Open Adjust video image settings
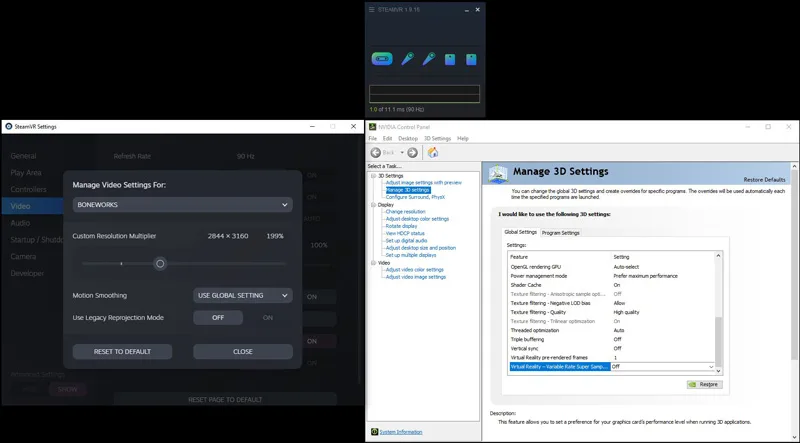The height and width of the screenshot is (443, 800). pos(416,277)
